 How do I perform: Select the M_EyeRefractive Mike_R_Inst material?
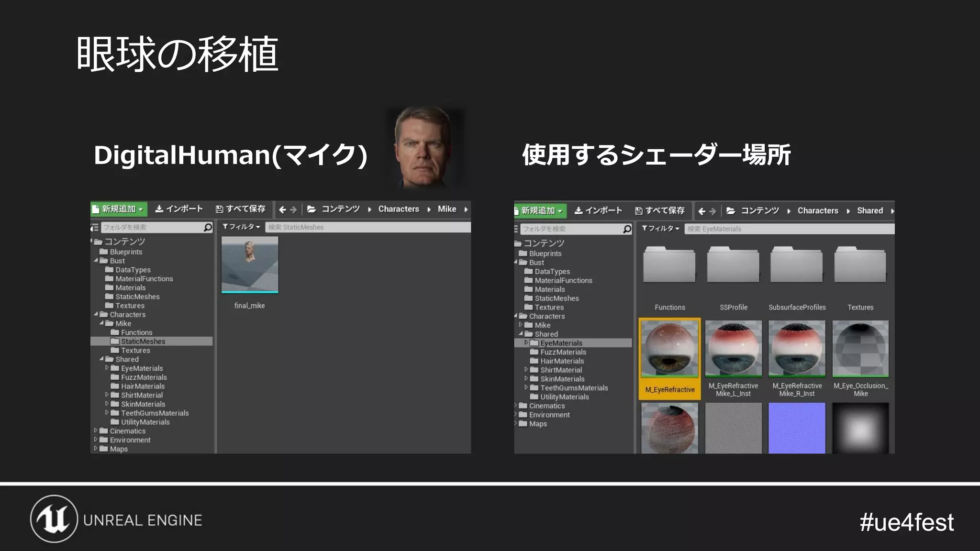coord(797,349)
